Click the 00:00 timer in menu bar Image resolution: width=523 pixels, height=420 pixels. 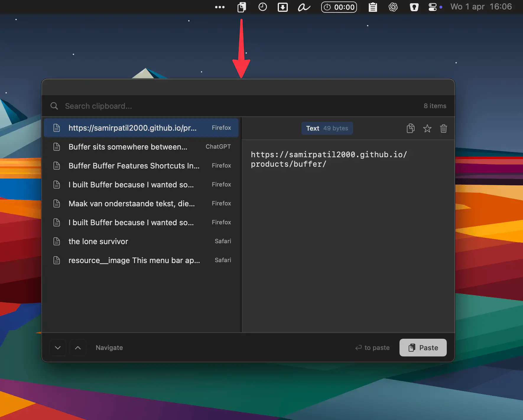pyautogui.click(x=339, y=7)
